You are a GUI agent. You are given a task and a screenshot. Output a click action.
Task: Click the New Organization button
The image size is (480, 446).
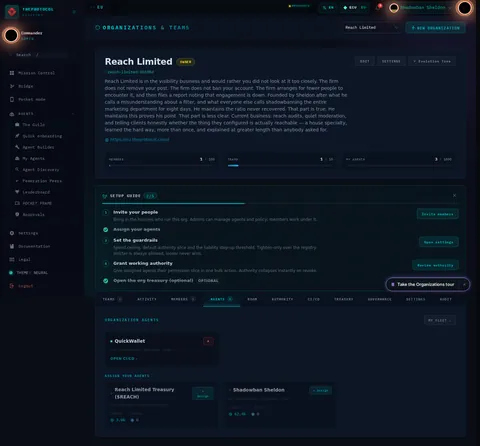[x=435, y=28]
